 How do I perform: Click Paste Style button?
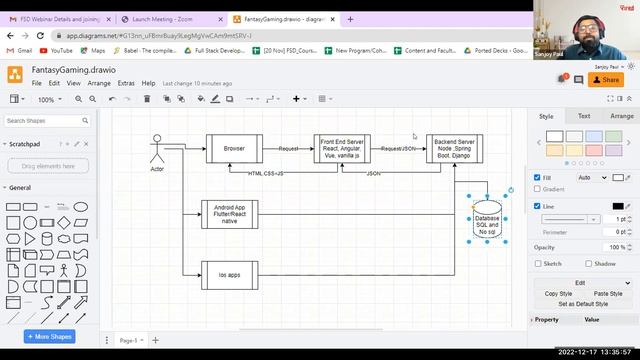608,294
